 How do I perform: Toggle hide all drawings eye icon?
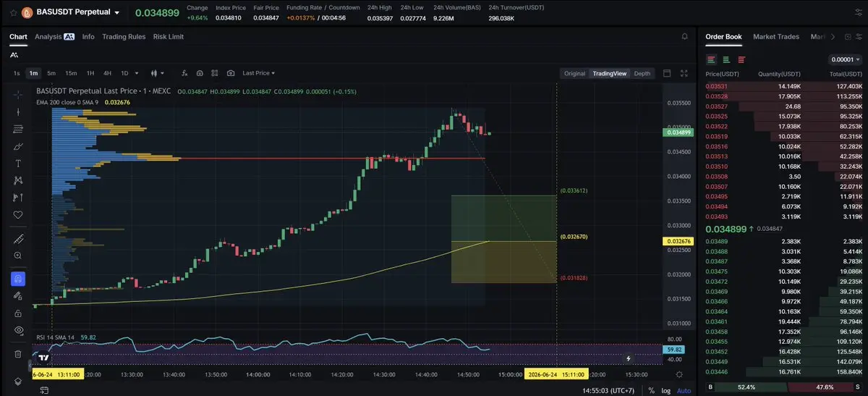18,330
